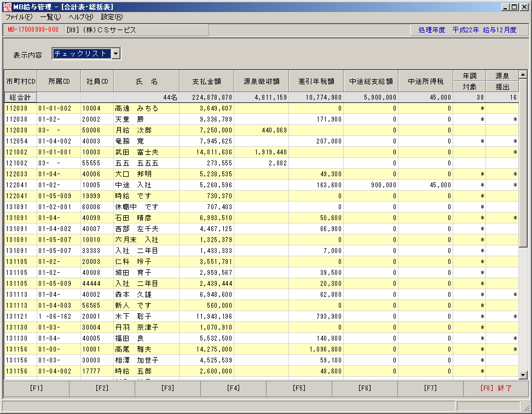Screen dimensions: 532x414
Task: Click the license number MB-17008999-000
Action: (33, 30)
